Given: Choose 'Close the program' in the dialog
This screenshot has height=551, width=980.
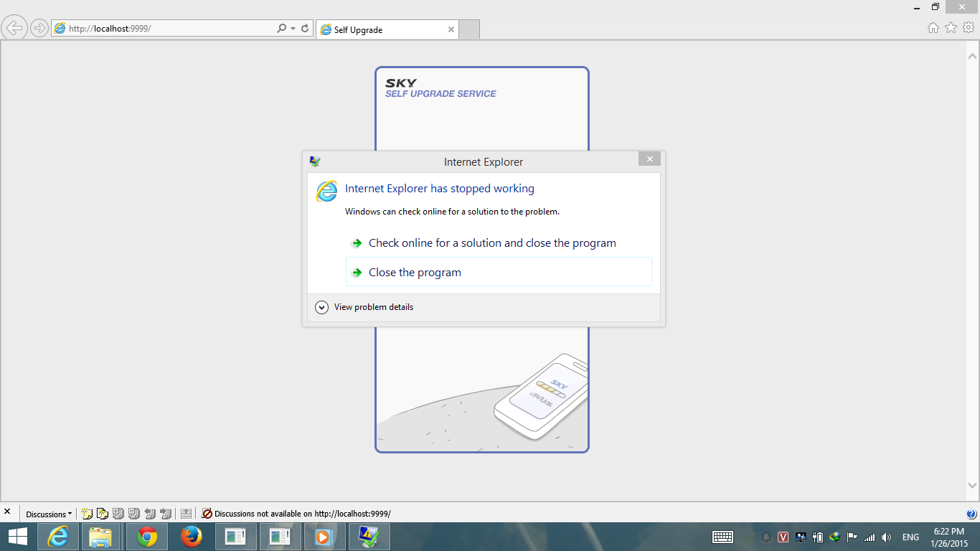Looking at the screenshot, I should [x=499, y=272].
